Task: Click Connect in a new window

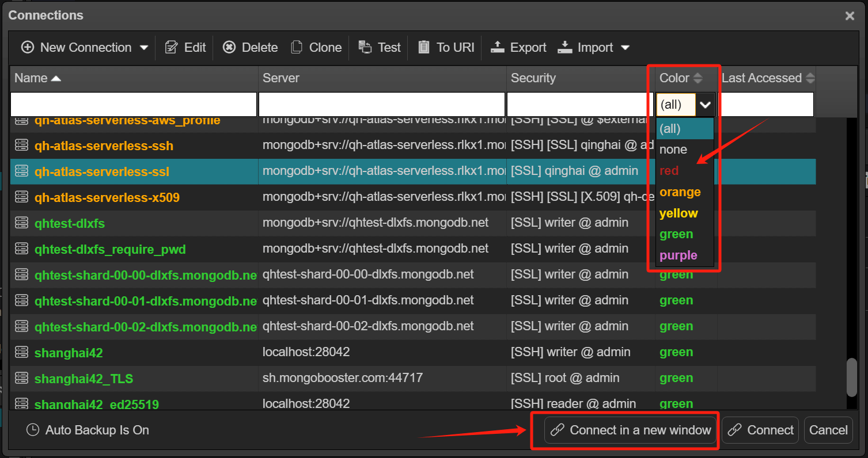Action: pos(631,430)
